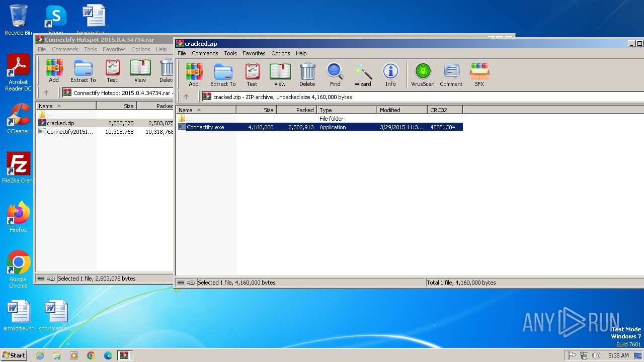Click up arrow in Connectify Hotspot rar window

(46, 93)
